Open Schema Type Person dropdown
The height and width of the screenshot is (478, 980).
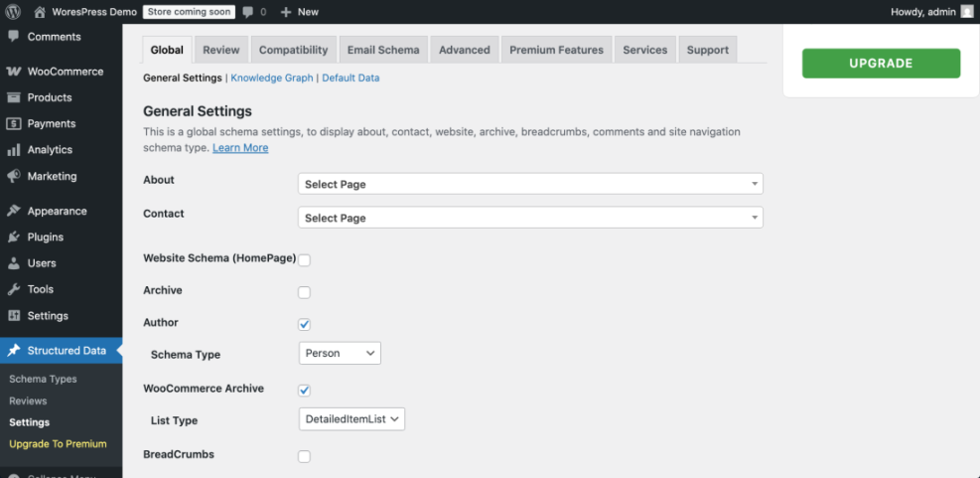click(x=340, y=353)
